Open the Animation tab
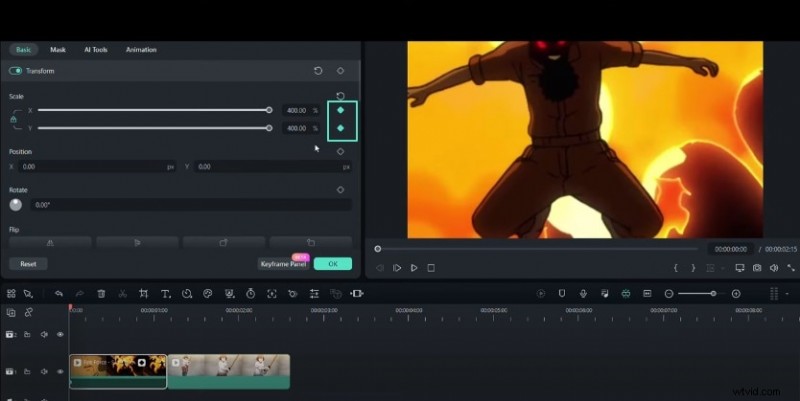The width and height of the screenshot is (800, 401). click(x=141, y=49)
